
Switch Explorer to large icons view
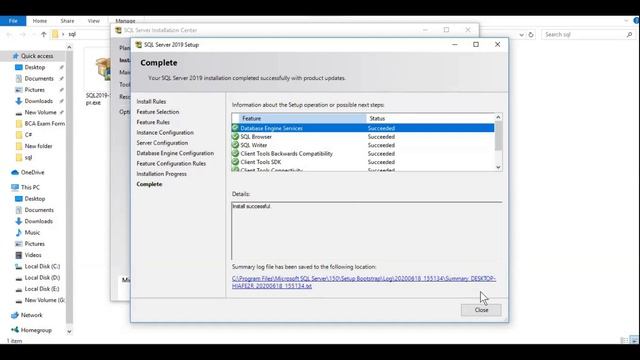pyautogui.click(x=634, y=340)
